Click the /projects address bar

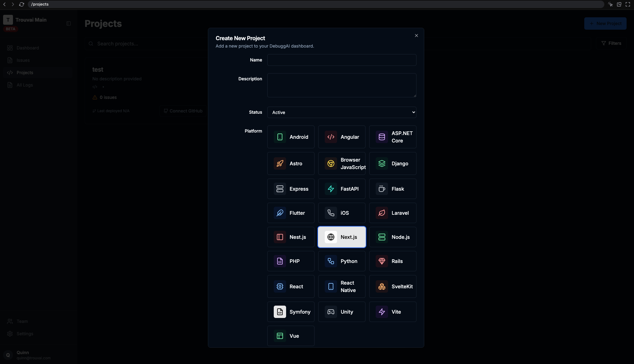[316, 4]
